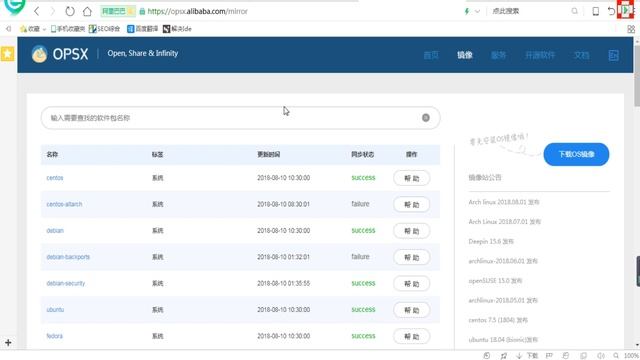Click the green play triangle toolbar icon
The width and height of the screenshot is (640, 360).
(625, 10)
